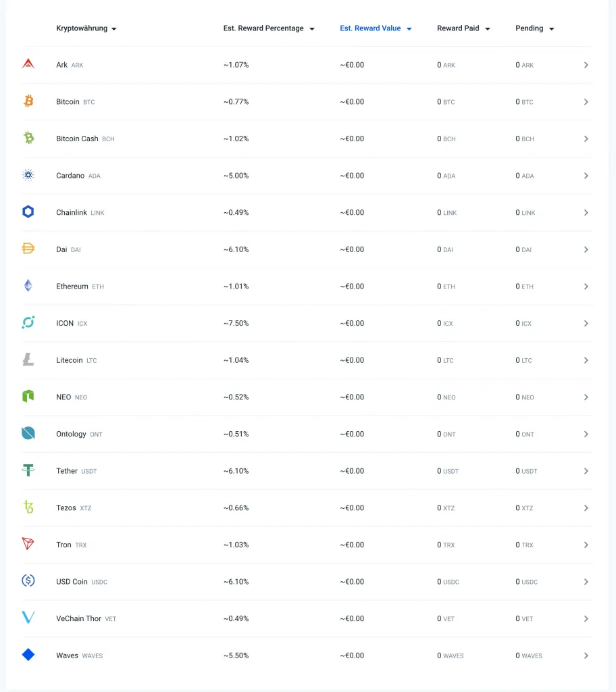Sort by Pending column header
Image resolution: width=616 pixels, height=692 pixels.
pos(534,28)
